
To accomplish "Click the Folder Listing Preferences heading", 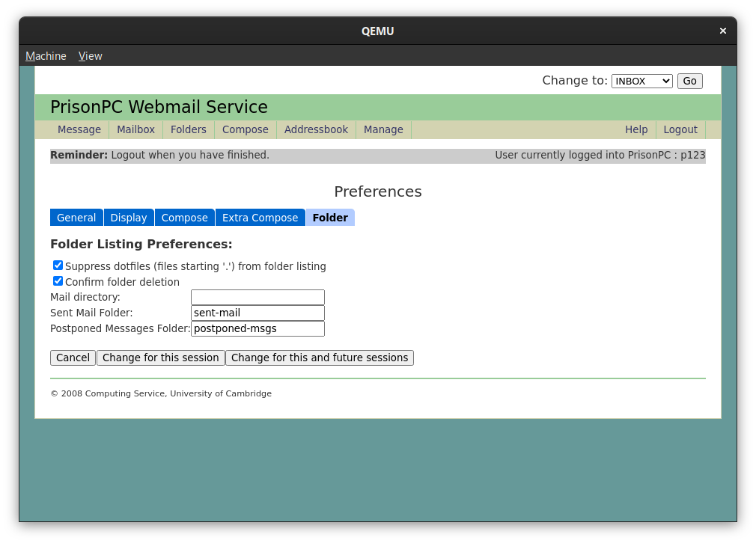I will coord(141,245).
